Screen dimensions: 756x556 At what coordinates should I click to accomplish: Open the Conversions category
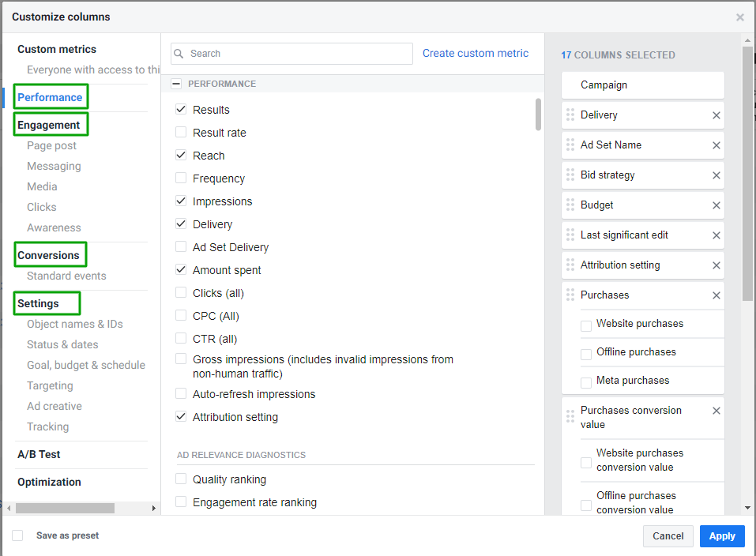tap(49, 255)
